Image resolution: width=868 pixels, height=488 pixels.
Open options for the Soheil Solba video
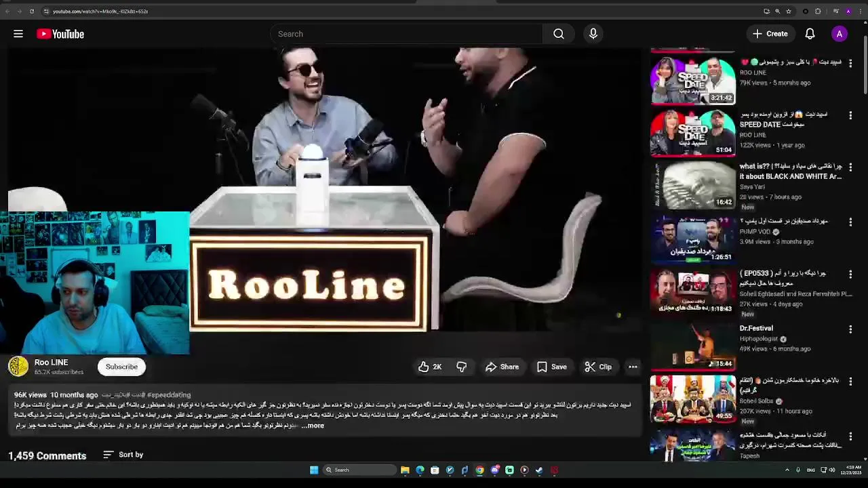(x=850, y=382)
